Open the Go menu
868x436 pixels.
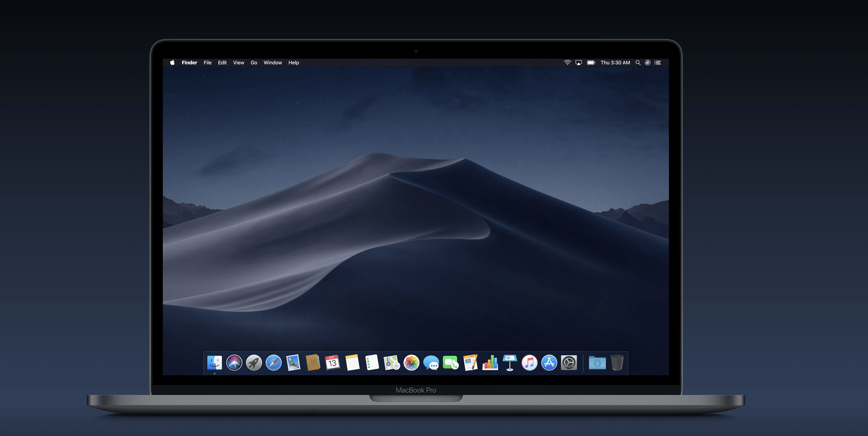coord(254,62)
